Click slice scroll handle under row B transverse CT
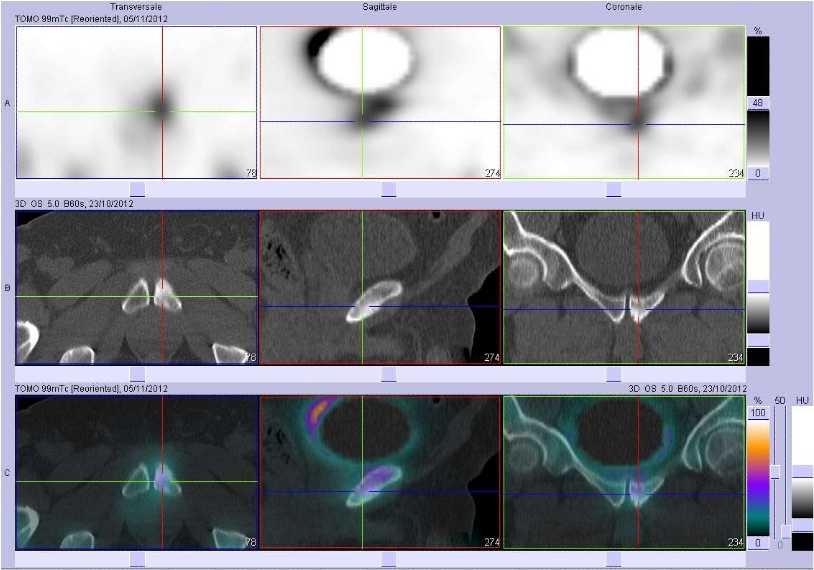Image resolution: width=814 pixels, height=570 pixels. [138, 374]
